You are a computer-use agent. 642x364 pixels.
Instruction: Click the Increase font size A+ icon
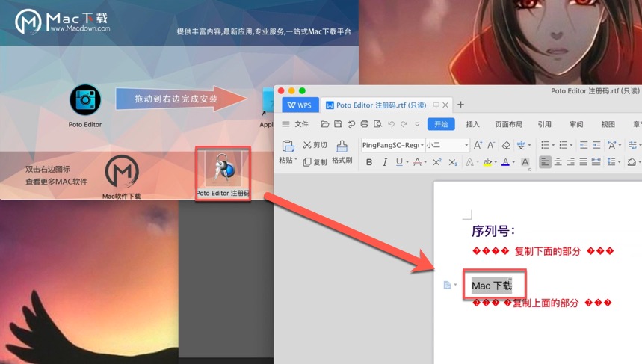point(478,145)
